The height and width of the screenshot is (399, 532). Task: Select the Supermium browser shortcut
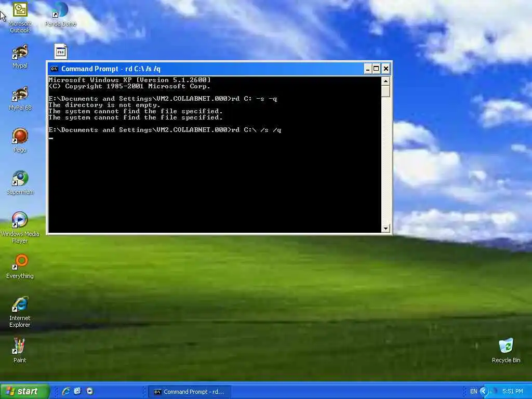tap(20, 182)
